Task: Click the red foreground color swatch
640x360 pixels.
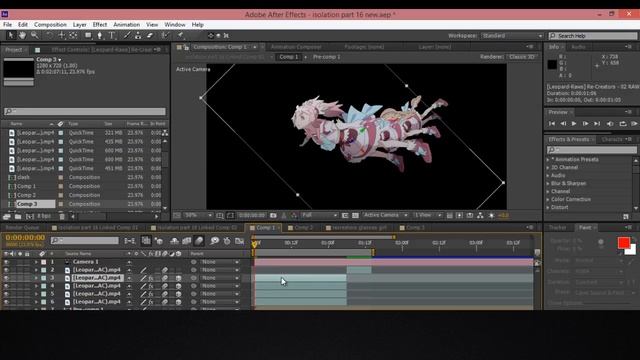Action: pos(624,243)
